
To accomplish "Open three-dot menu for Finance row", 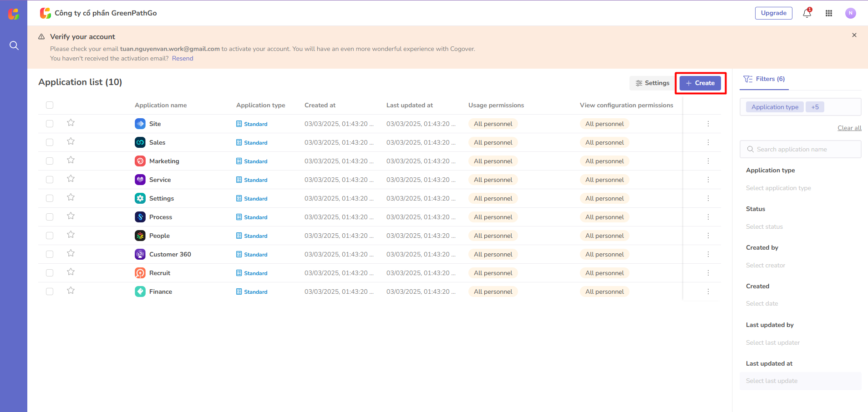I will [x=708, y=291].
